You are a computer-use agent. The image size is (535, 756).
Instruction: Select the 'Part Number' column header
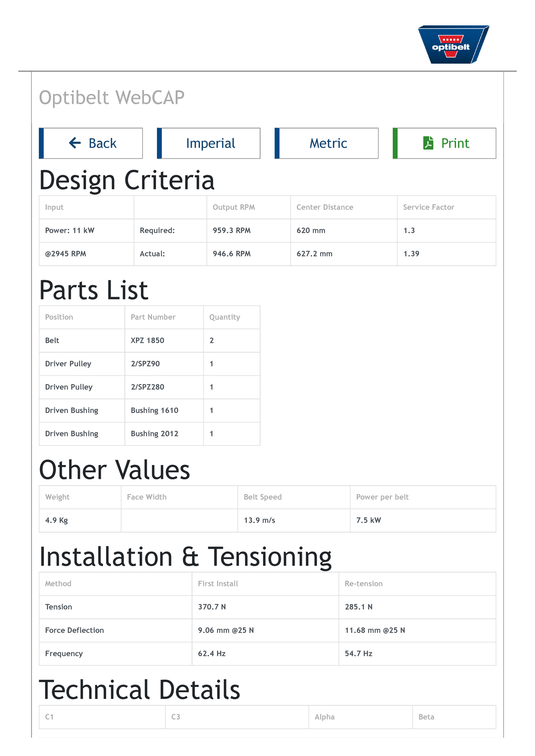click(x=153, y=317)
